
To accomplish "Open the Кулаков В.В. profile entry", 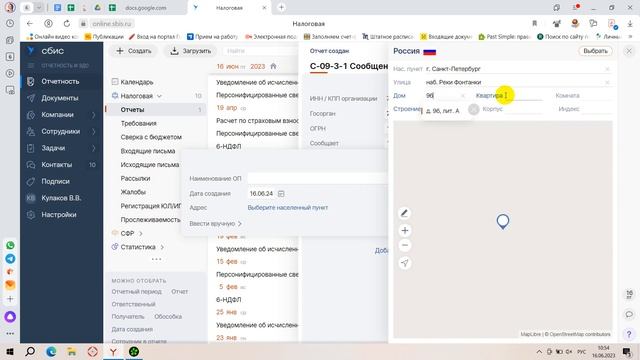I will click(61, 198).
